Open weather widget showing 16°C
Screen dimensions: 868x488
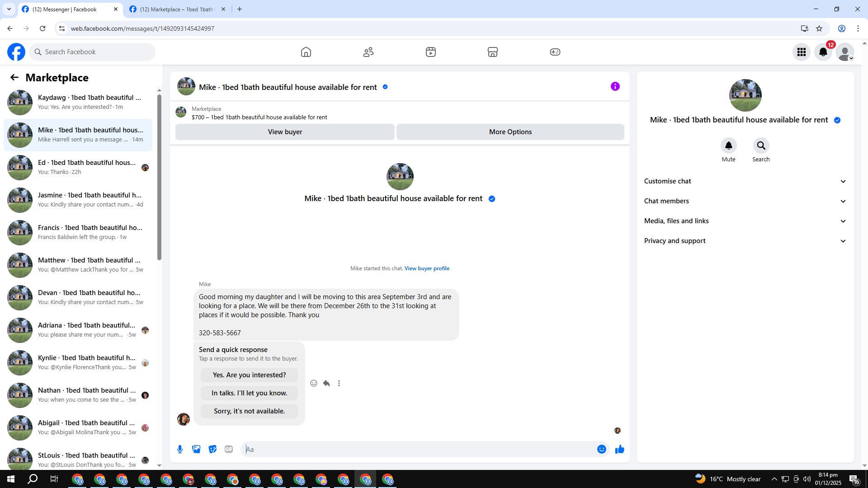point(728,479)
